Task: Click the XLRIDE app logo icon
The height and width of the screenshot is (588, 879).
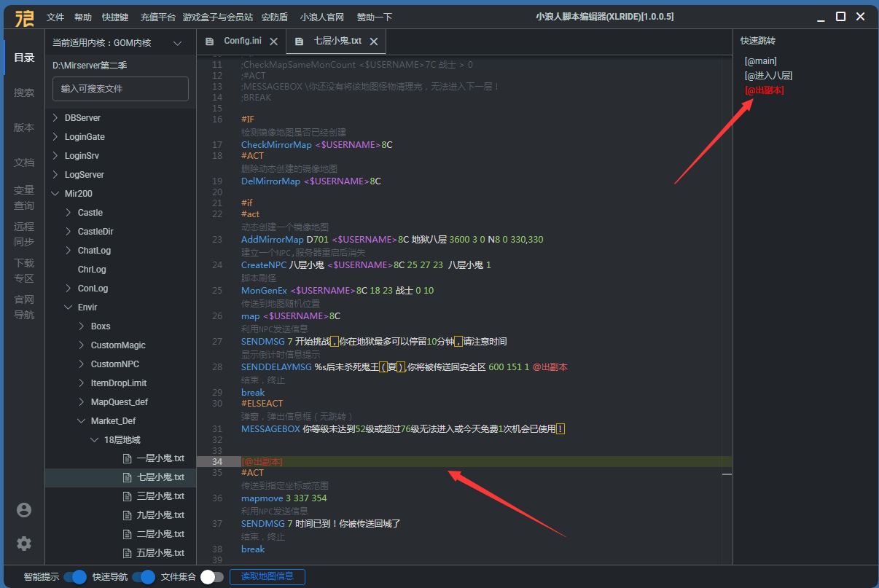Action: 24,17
